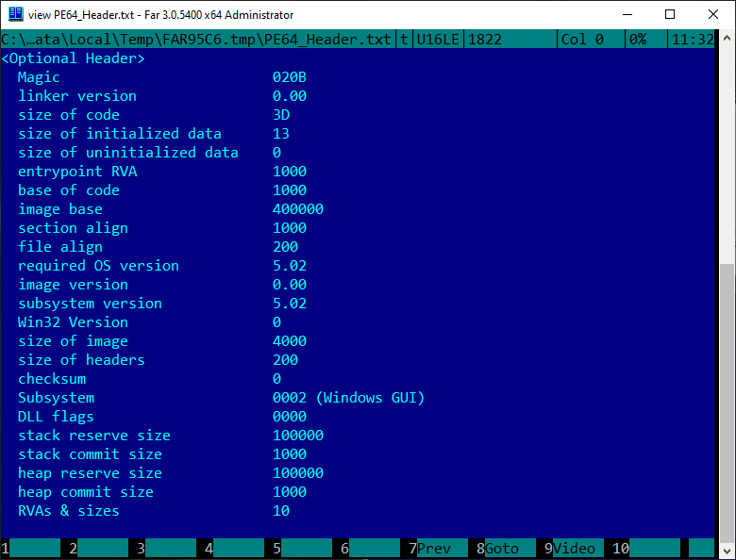The width and height of the screenshot is (736, 560).
Task: Click the empty function key 1 slot
Action: point(30,549)
